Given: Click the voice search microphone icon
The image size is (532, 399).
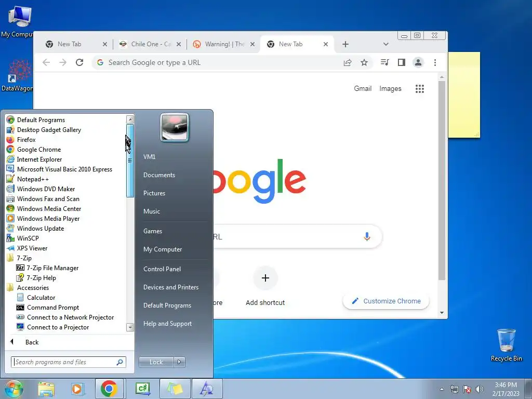Looking at the screenshot, I should 367,236.
